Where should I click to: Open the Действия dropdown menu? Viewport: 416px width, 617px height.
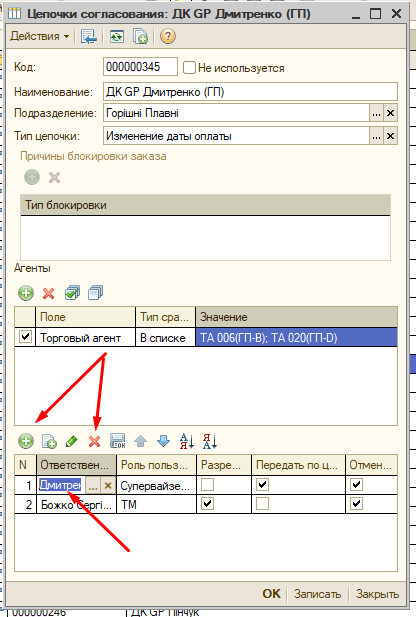[39, 36]
